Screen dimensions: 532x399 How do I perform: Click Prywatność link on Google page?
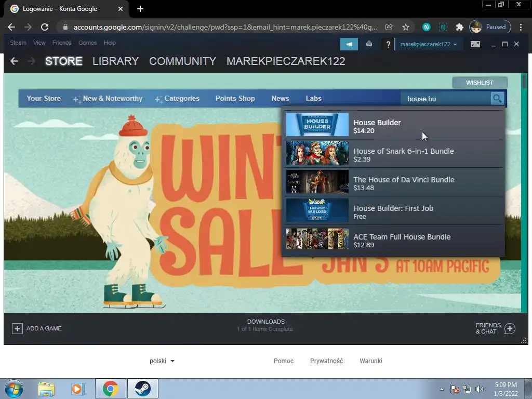326,361
